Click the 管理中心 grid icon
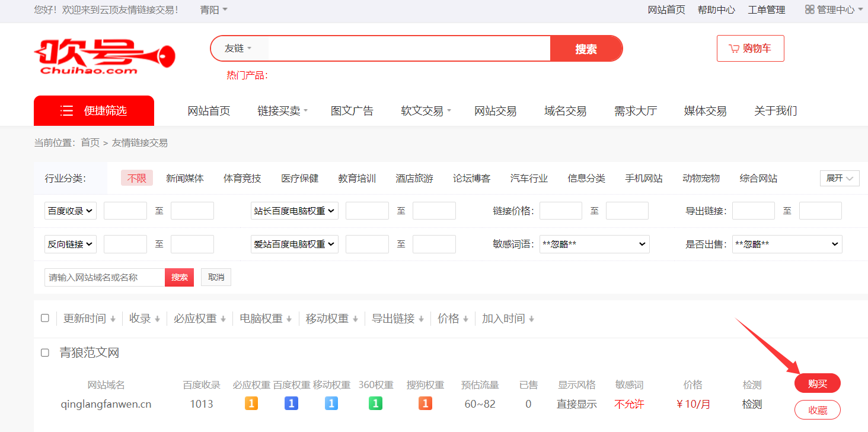The image size is (868, 432). coord(810,9)
